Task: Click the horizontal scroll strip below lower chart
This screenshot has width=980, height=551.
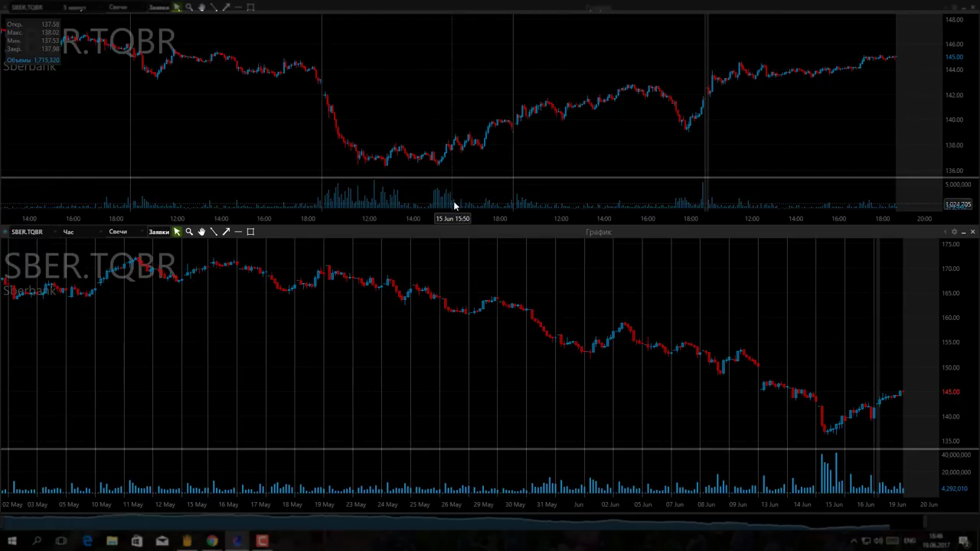Action: click(459, 522)
